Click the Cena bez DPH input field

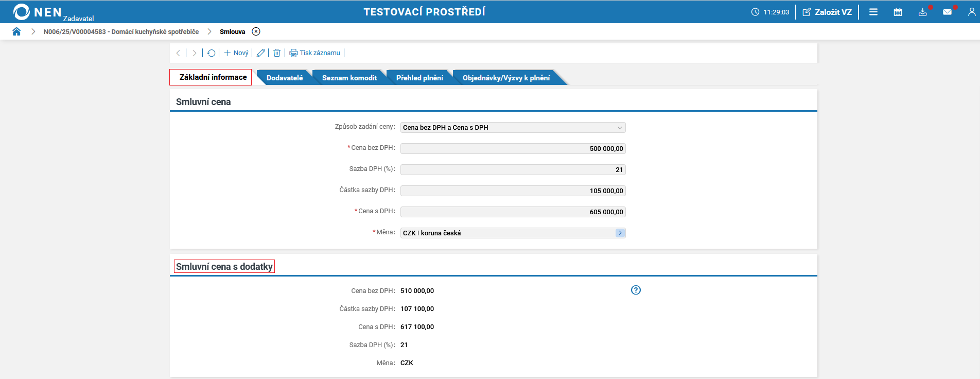pyautogui.click(x=513, y=149)
